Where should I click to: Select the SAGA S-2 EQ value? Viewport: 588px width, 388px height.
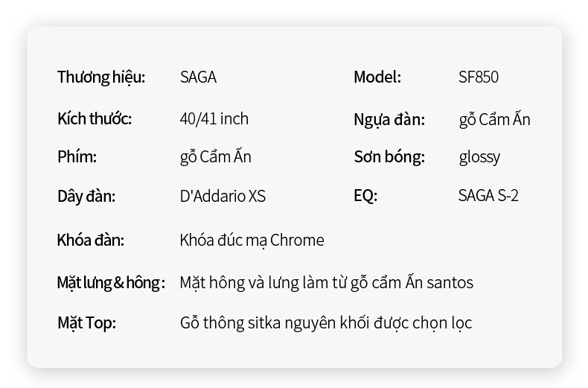488,196
